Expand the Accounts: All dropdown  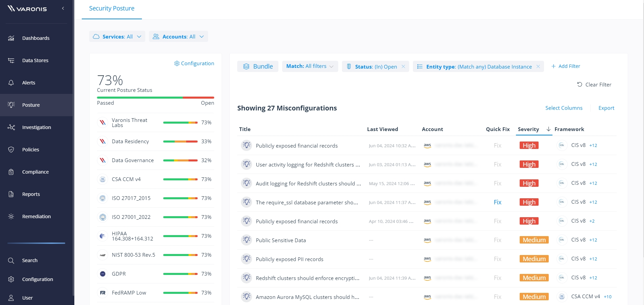click(178, 36)
